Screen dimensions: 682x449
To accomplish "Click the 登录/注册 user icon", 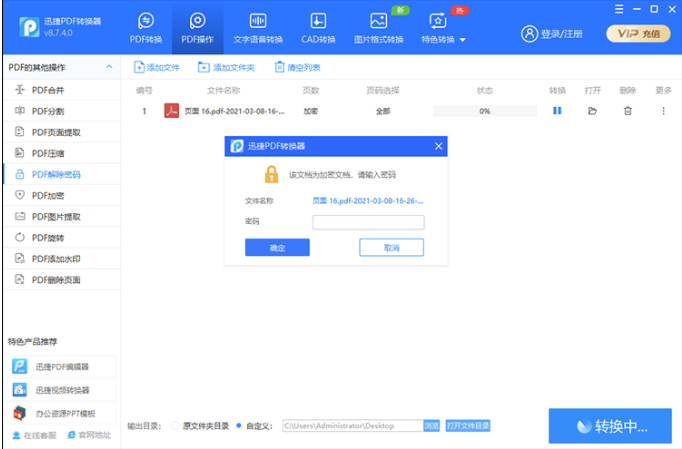I will pos(529,34).
